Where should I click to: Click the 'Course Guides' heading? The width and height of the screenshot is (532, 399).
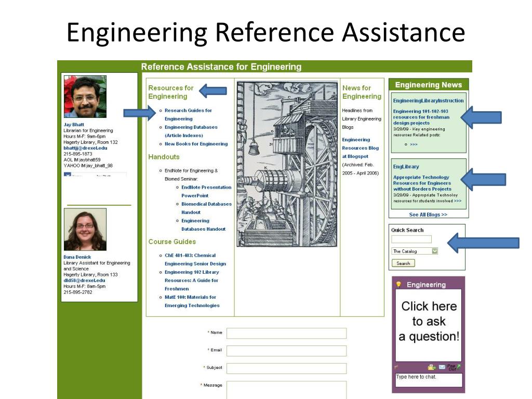pos(172,242)
